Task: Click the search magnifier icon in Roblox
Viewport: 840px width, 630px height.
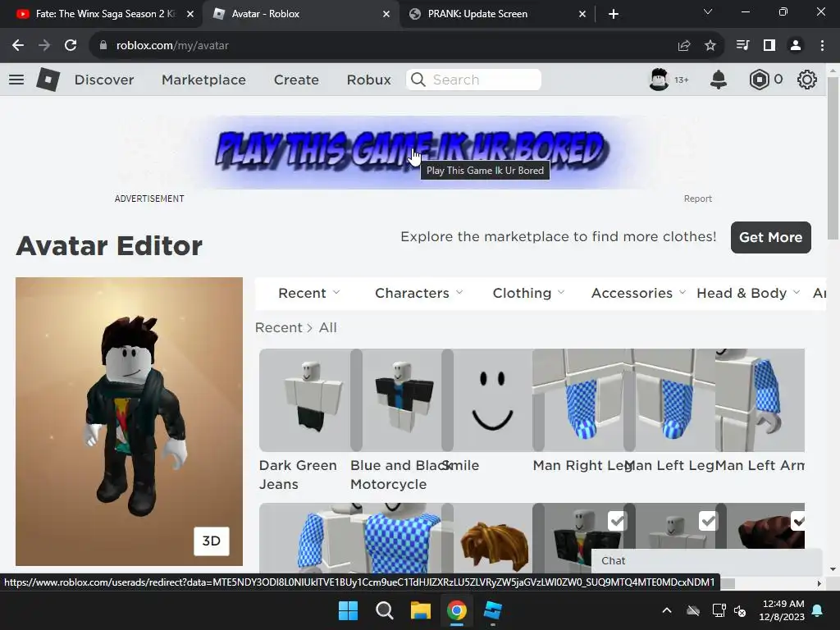Action: coord(418,80)
